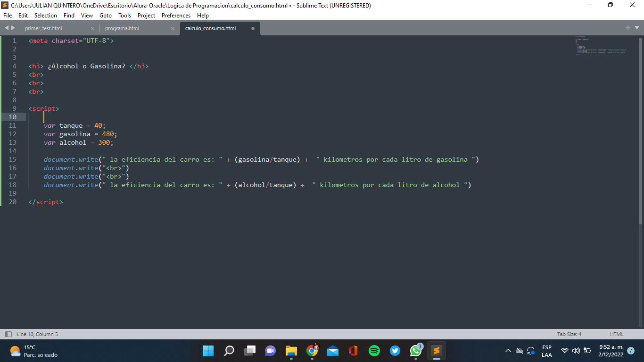Screen dimensions: 644x362
Task: Open WhatsApp from taskbar
Action: (x=416, y=351)
